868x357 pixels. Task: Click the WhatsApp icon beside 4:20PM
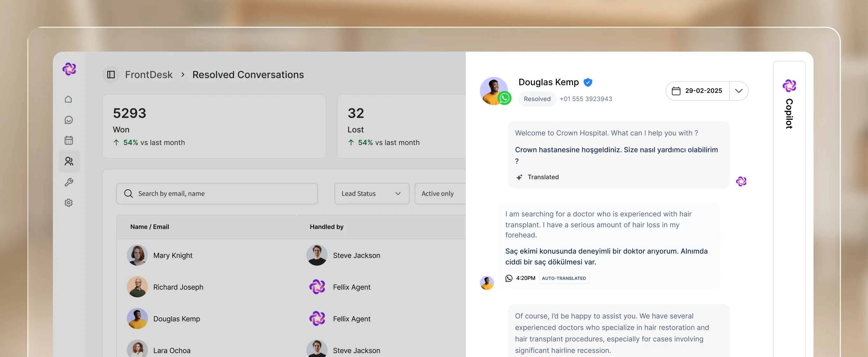pyautogui.click(x=509, y=278)
